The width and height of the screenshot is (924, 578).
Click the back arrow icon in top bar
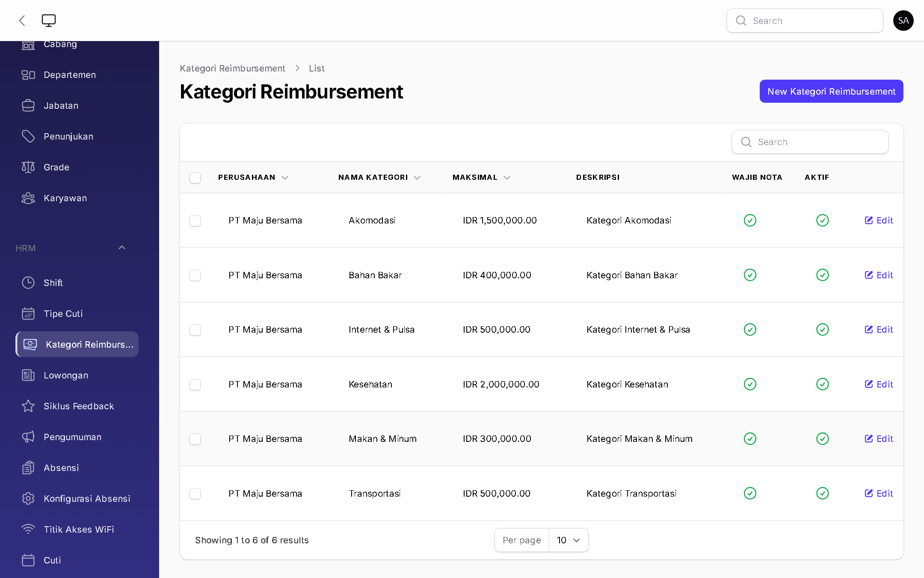22,21
